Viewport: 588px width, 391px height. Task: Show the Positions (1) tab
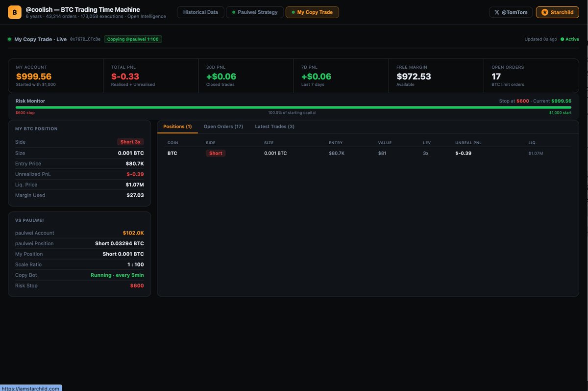tap(177, 127)
